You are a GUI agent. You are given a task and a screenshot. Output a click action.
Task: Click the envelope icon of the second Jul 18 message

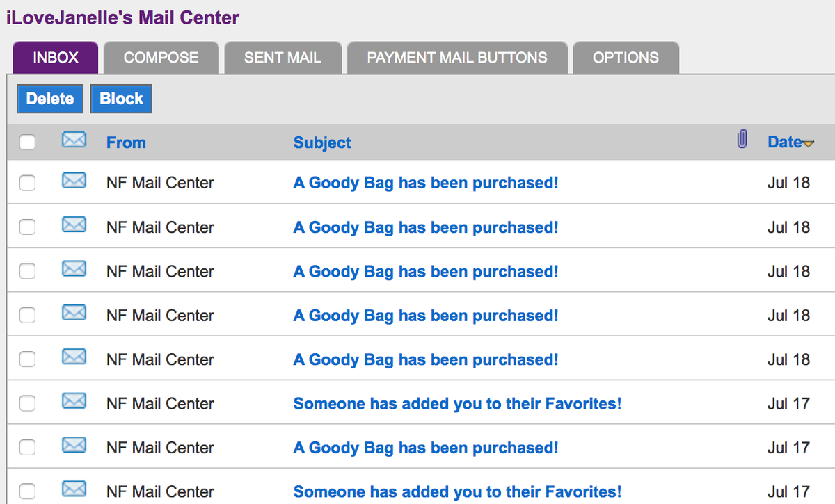74,225
